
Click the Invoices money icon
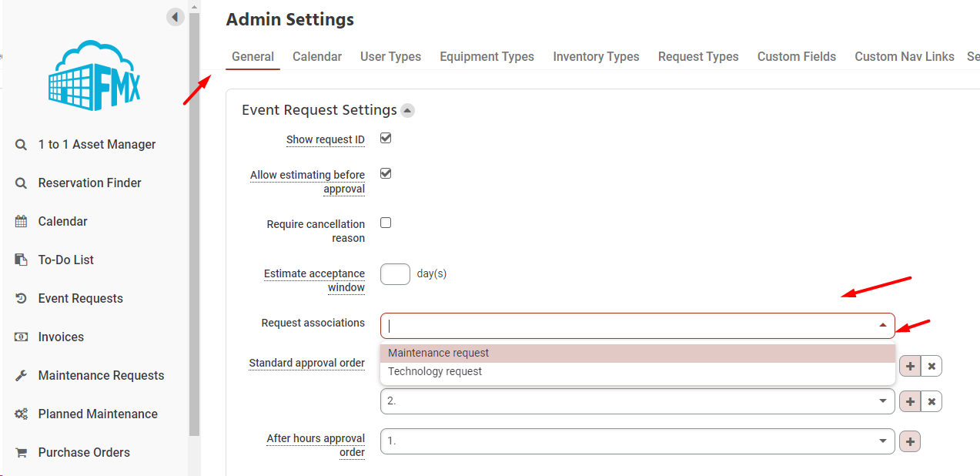point(22,337)
